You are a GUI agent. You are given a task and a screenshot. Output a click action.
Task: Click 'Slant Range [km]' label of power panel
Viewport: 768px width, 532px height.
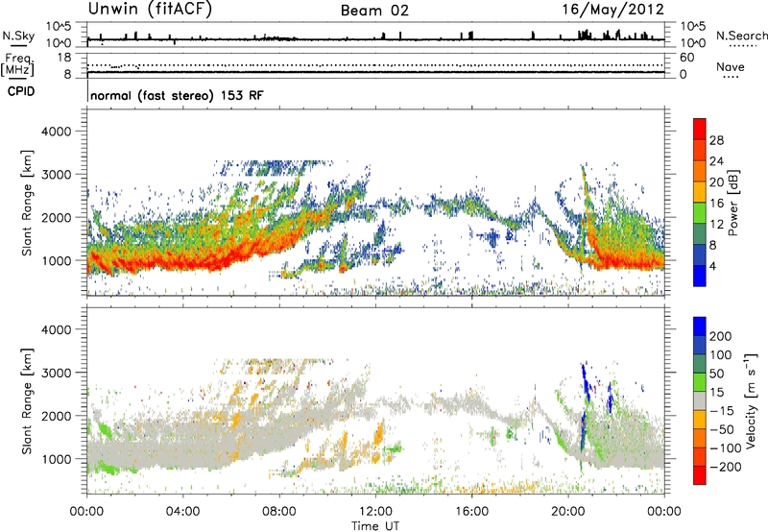pos(27,203)
